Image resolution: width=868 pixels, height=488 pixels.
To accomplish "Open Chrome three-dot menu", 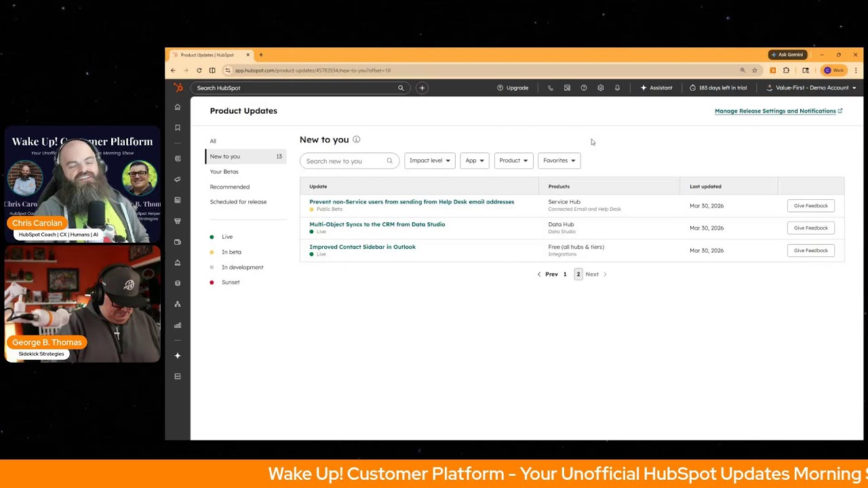I will click(856, 70).
